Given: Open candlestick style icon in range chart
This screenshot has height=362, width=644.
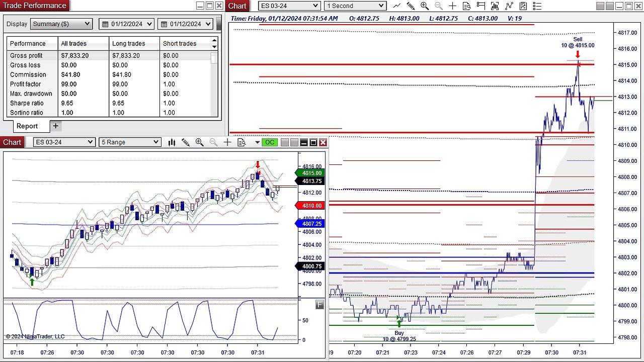Looking at the screenshot, I should (172, 142).
